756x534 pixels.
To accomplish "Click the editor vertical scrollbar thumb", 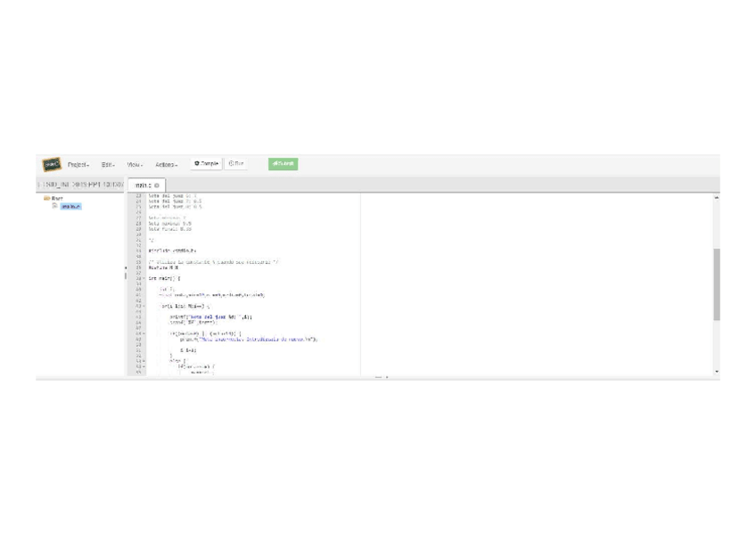I will coord(717,284).
